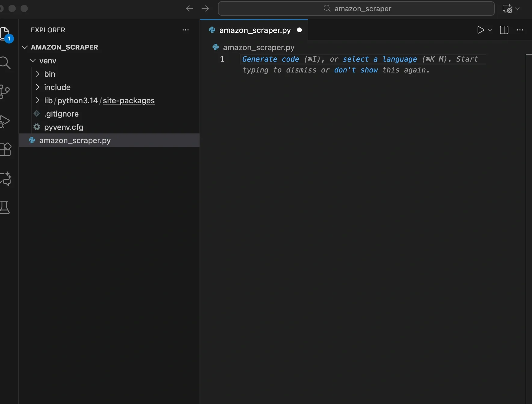The width and height of the screenshot is (532, 404).
Task: Open the Source Control view
Action: point(6,92)
